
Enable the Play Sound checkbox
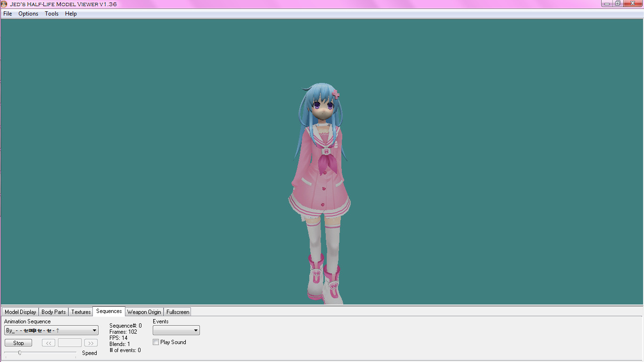(156, 342)
